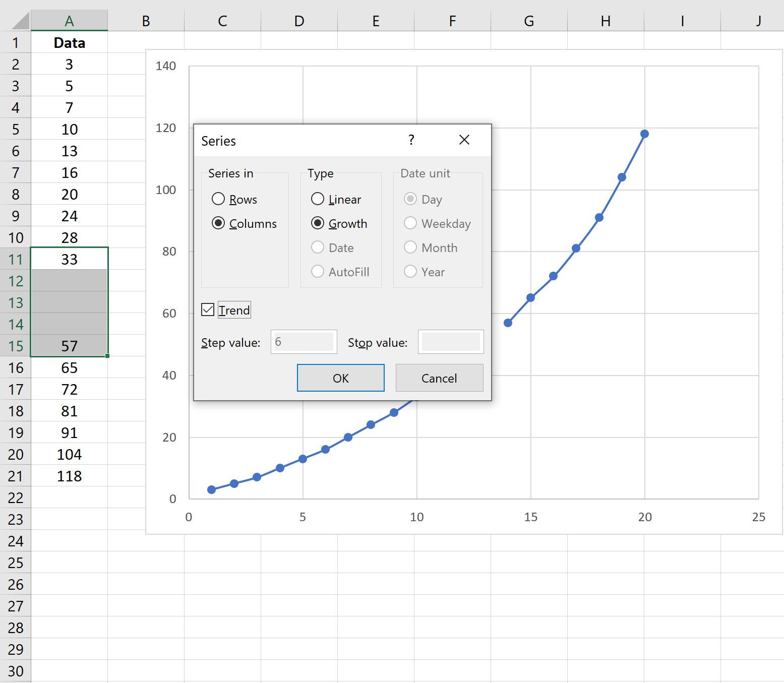The image size is (784, 683).
Task: Click the Step value field showing 6
Action: [x=304, y=342]
